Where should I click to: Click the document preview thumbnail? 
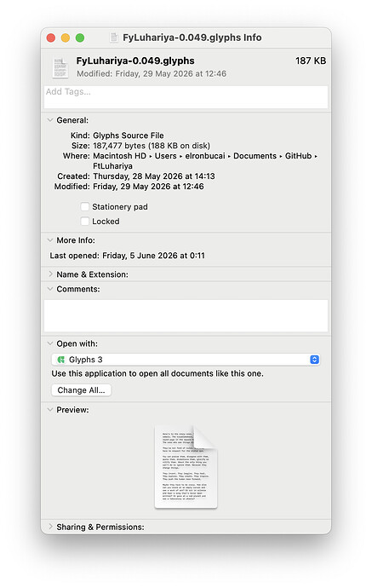pyautogui.click(x=186, y=467)
